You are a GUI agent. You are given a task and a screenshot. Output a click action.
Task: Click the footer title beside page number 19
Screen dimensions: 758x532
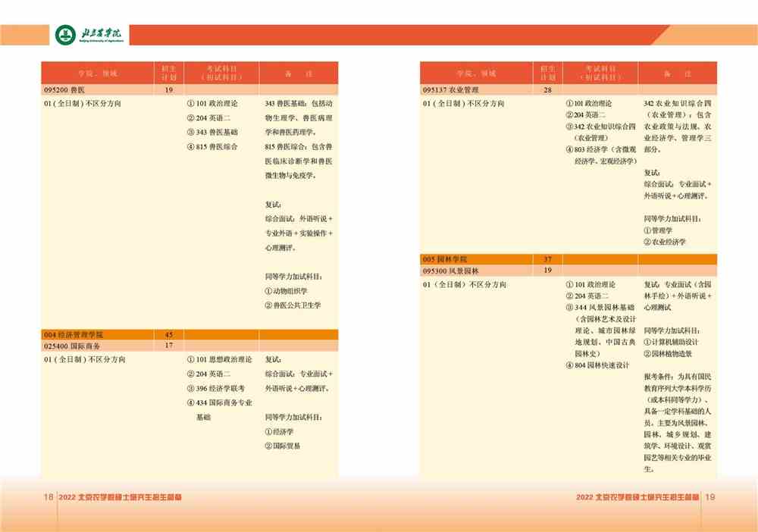click(637, 497)
